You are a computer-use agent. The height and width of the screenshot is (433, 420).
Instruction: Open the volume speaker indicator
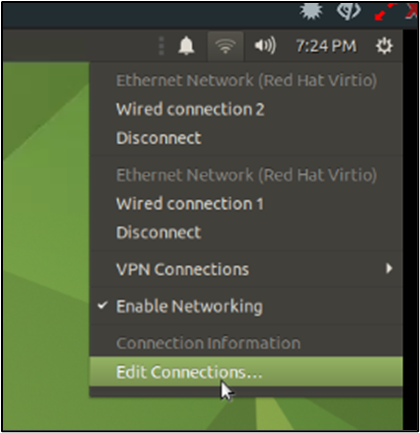point(265,46)
